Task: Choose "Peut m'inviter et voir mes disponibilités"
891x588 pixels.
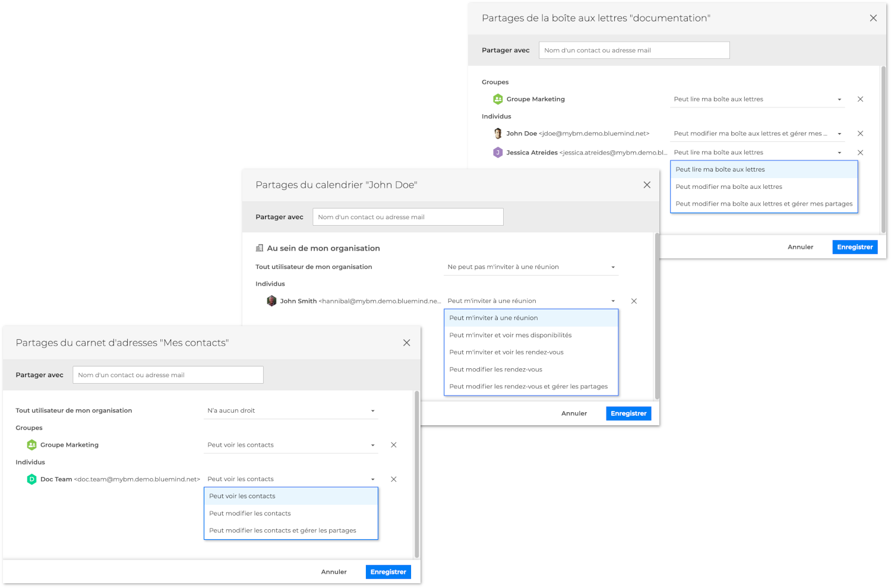Action: click(510, 335)
